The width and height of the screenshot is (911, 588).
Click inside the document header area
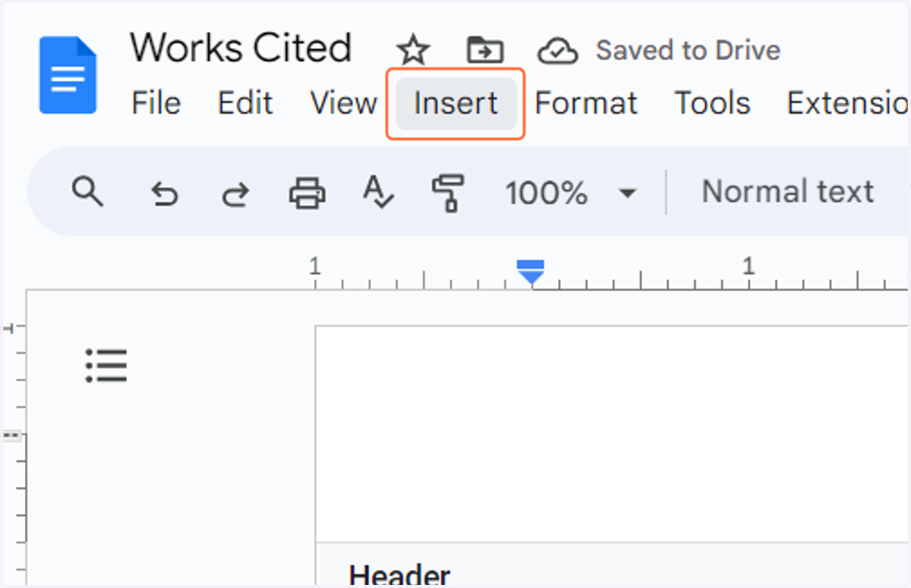point(612,434)
